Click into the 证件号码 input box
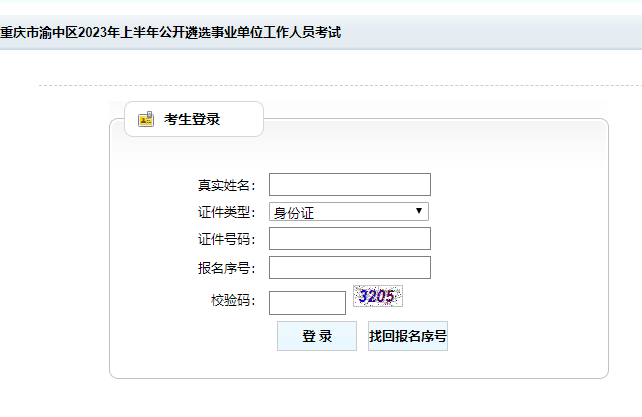Screen dimensions: 642x417 pyautogui.click(x=349, y=239)
